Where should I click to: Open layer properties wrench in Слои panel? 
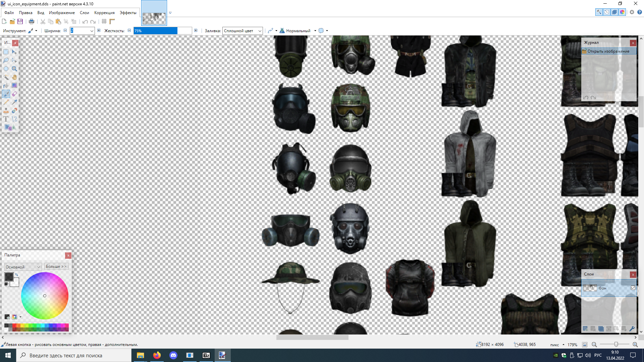[632, 329]
